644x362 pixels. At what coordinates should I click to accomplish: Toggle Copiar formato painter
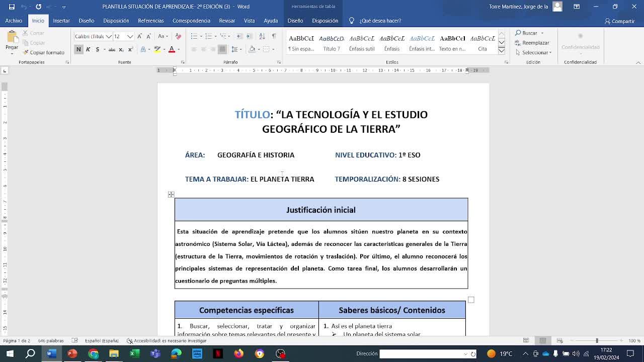pos(43,52)
